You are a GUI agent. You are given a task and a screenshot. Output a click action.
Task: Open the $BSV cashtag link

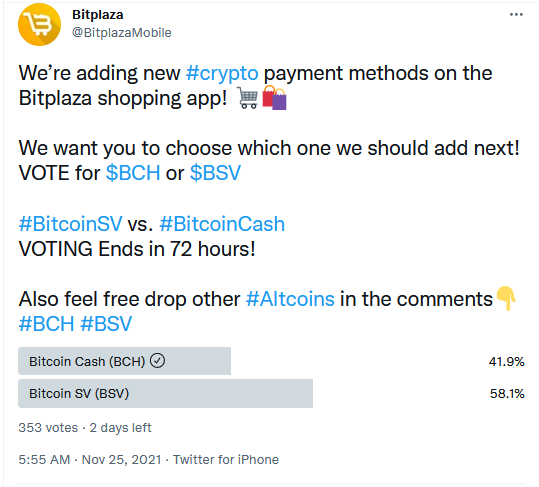coord(215,173)
